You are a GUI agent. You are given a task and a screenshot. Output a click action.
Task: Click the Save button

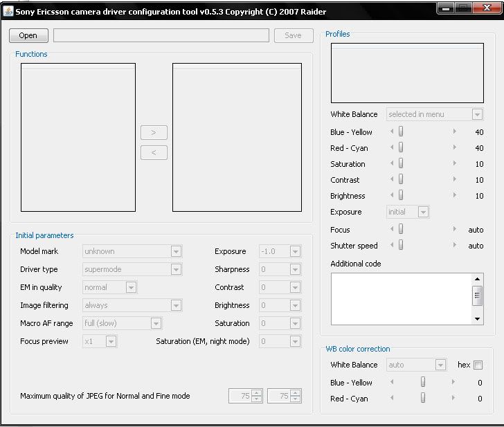click(294, 35)
